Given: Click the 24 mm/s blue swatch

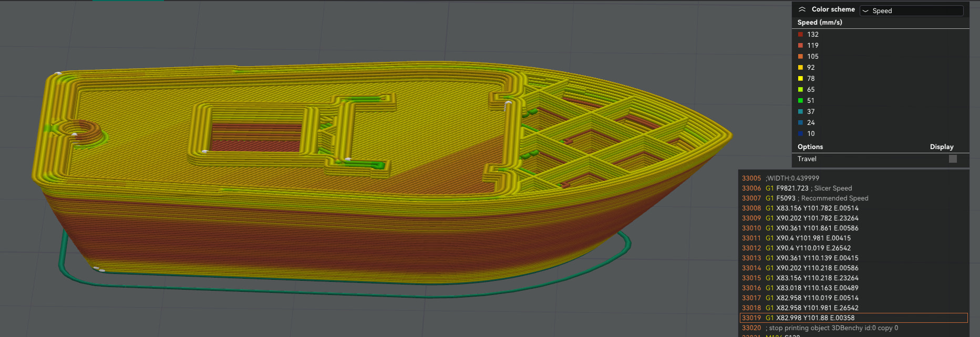Looking at the screenshot, I should point(800,122).
